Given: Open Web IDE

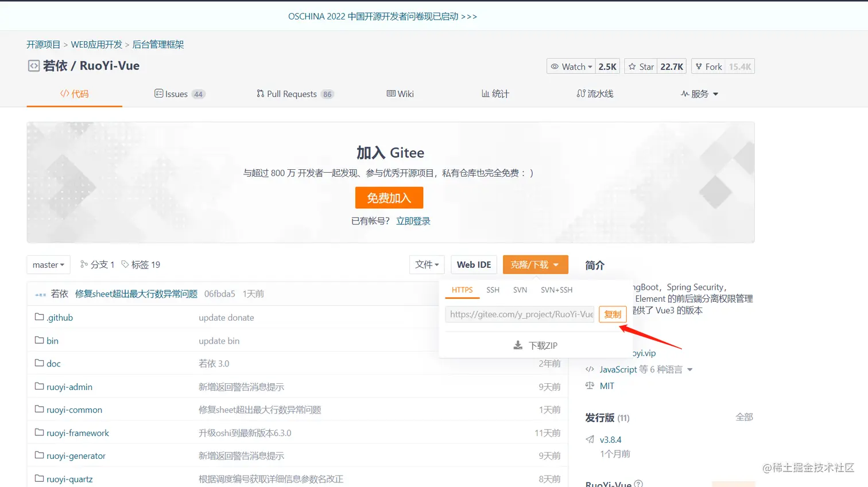Looking at the screenshot, I should 474,264.
